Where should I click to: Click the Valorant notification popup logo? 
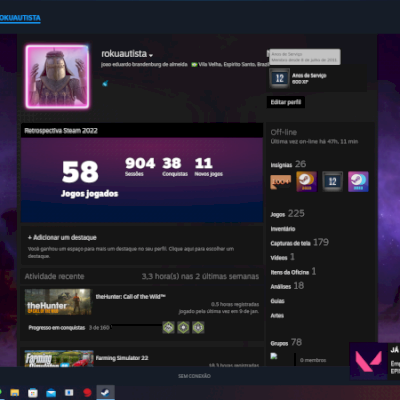368,361
